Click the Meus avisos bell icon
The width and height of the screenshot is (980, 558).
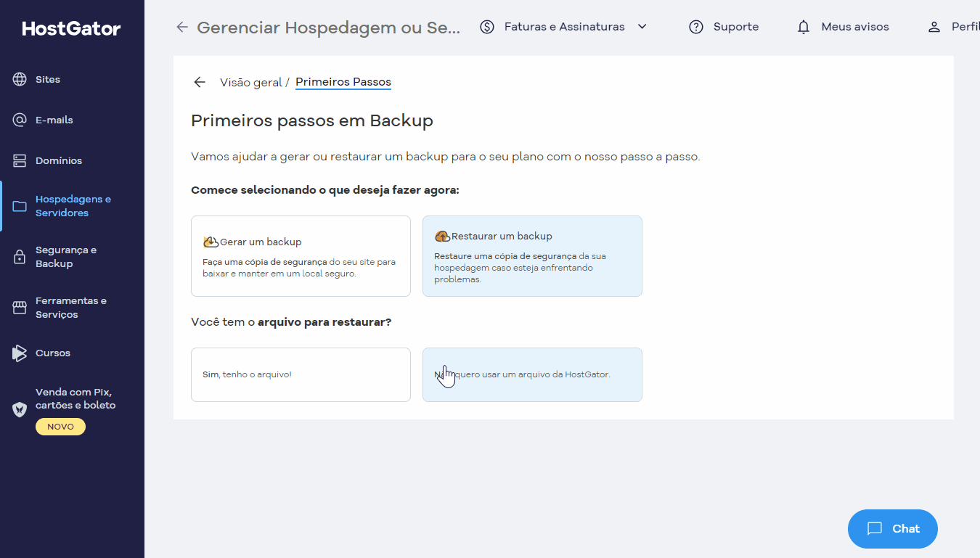point(804,27)
